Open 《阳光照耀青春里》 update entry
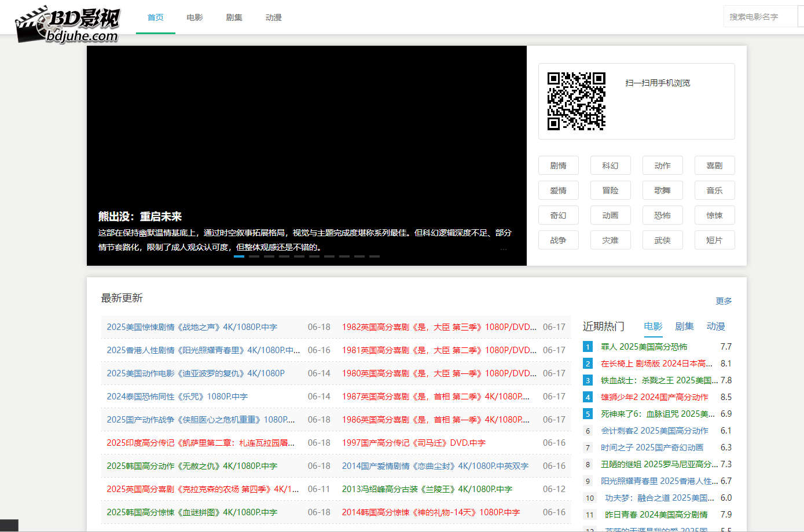The width and height of the screenshot is (804, 532). click(203, 350)
